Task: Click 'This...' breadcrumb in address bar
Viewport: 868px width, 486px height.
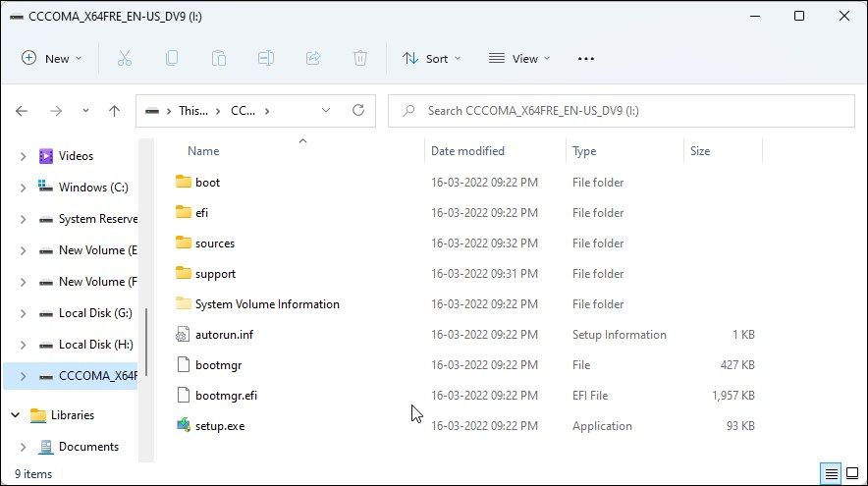Action: coord(193,111)
